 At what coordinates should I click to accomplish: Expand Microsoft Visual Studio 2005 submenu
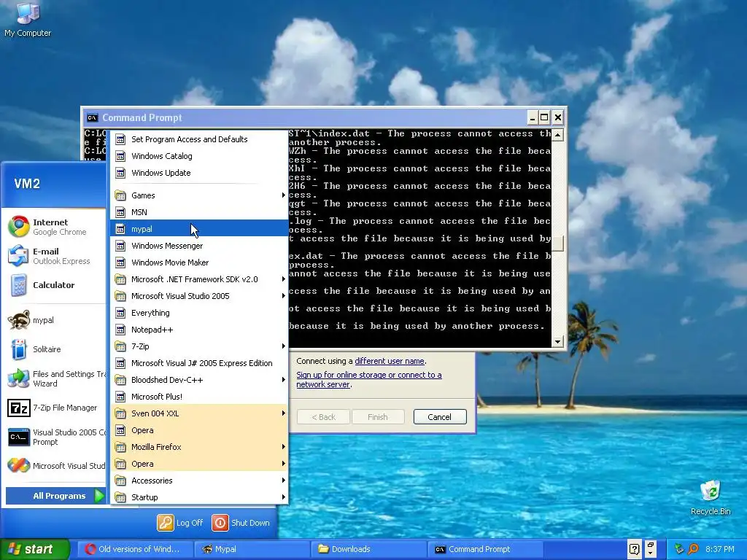(x=199, y=296)
